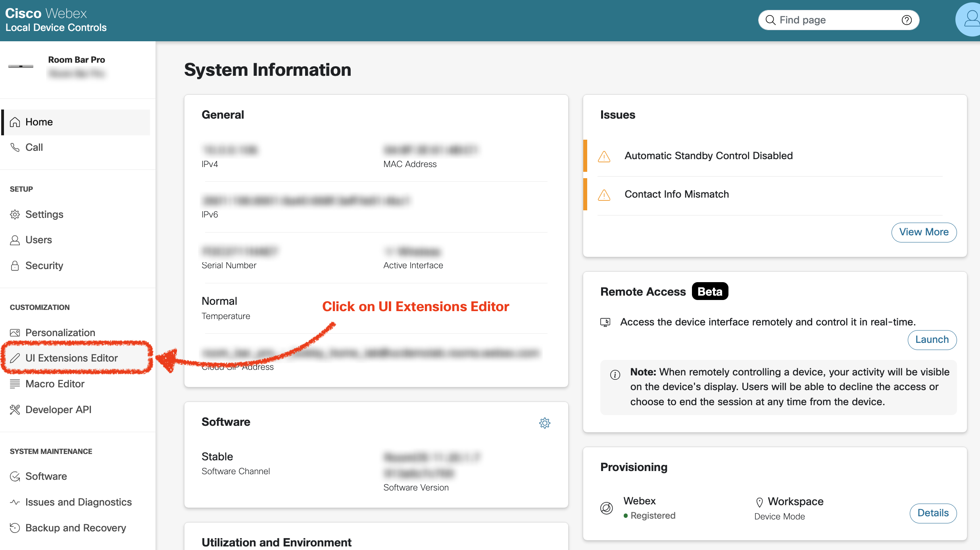
Task: Open the Users page
Action: (38, 240)
